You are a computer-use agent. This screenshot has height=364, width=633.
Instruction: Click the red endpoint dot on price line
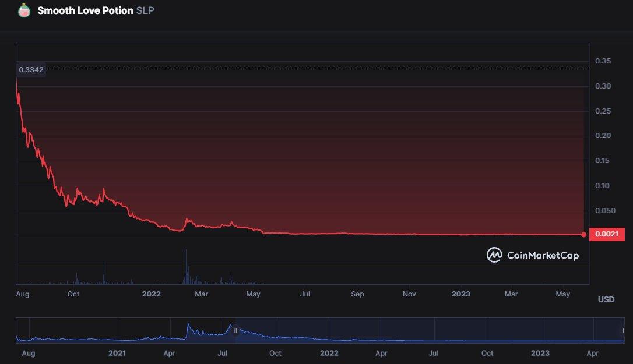[x=584, y=235]
